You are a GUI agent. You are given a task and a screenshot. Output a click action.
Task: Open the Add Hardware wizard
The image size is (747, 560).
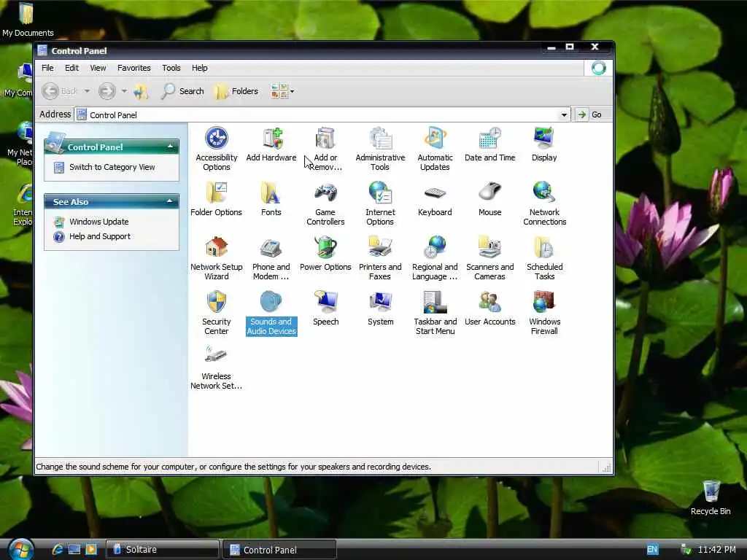click(x=271, y=144)
